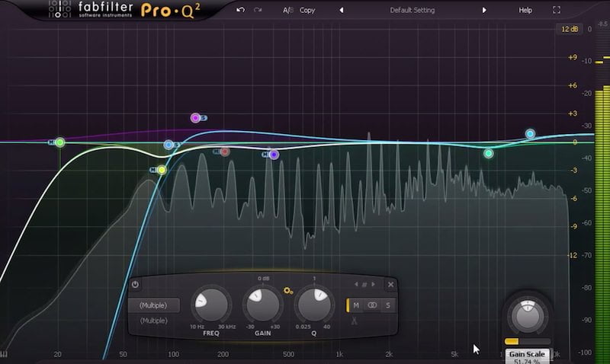Set band placement to S (side)
The height and width of the screenshot is (364, 610).
(388, 305)
